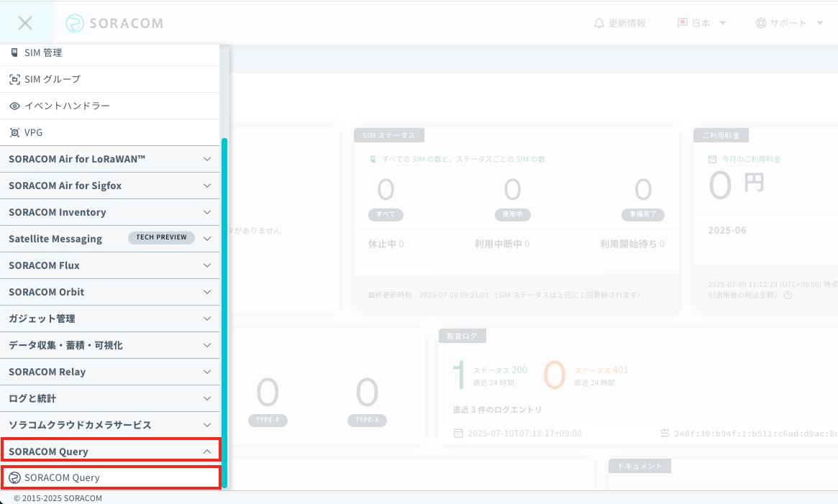This screenshot has height=504, width=838.
Task: Click the すべて SIM status badge
Action: pos(386,214)
